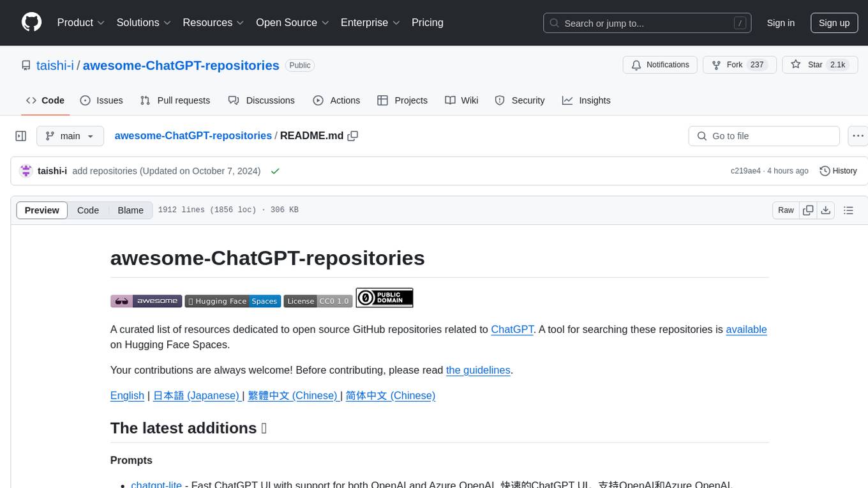Expand the Product menu
The width and height of the screenshot is (868, 488).
point(80,22)
